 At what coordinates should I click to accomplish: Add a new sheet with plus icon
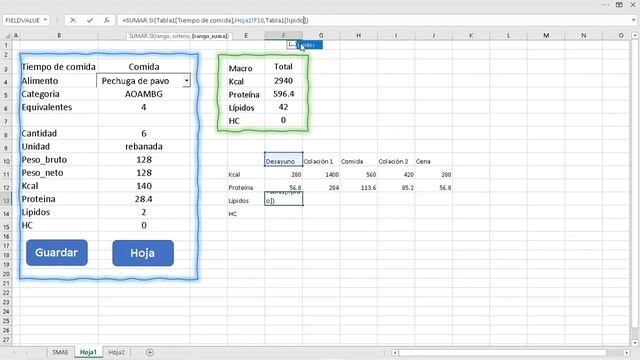[x=150, y=352]
